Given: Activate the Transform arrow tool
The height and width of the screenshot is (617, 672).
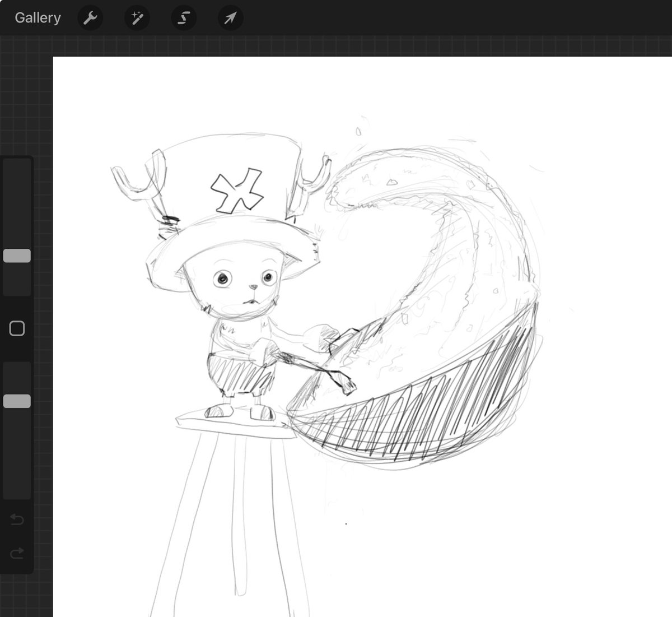Looking at the screenshot, I should pos(230,18).
